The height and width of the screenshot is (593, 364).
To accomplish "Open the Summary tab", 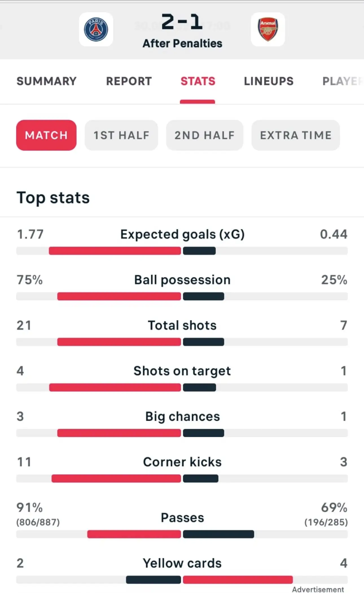I will (x=47, y=81).
